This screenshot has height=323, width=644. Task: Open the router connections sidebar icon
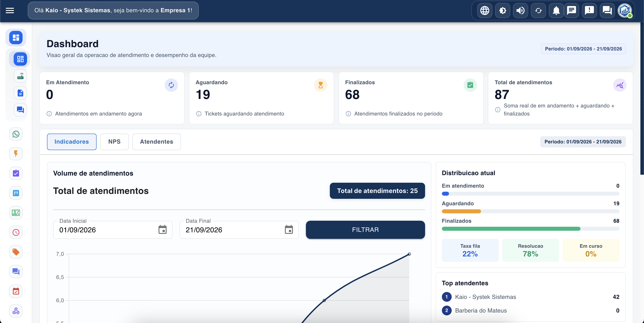pos(20,76)
